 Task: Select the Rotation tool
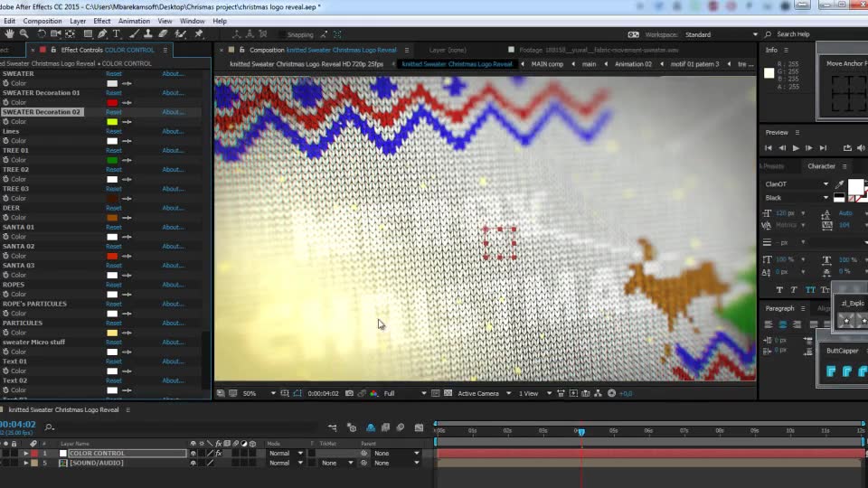pyautogui.click(x=42, y=33)
